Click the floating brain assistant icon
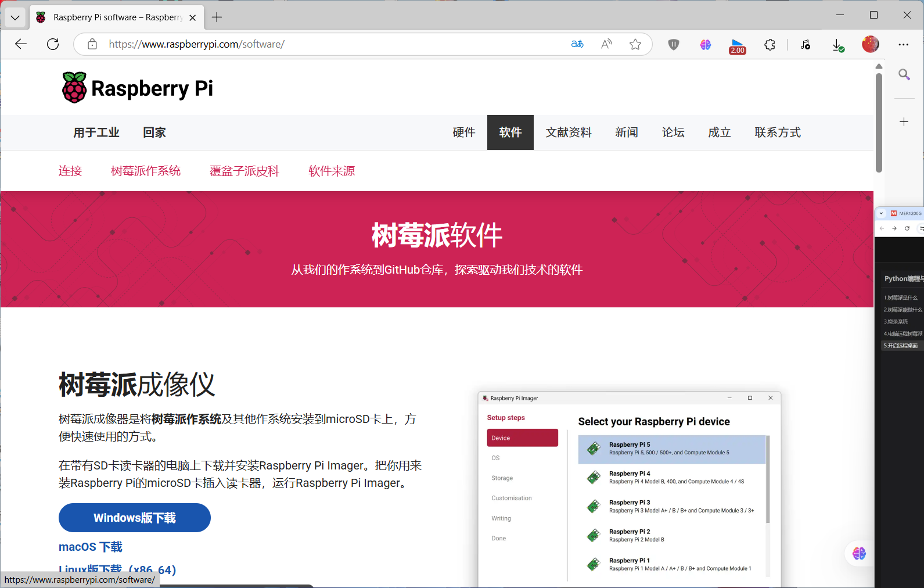The width and height of the screenshot is (924, 588). pos(859,554)
